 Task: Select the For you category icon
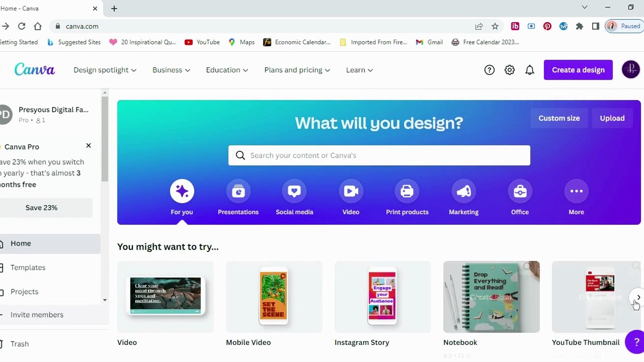coord(182,191)
